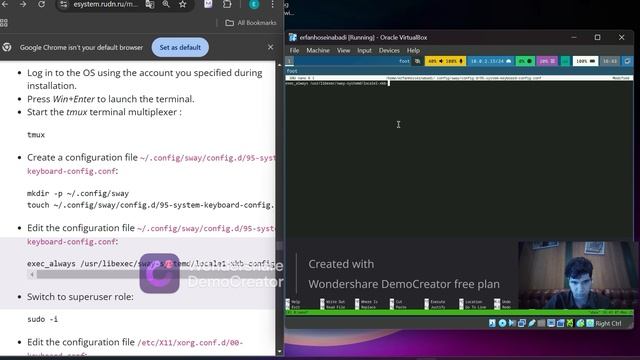Click the blue network address indicator

click(x=491, y=61)
